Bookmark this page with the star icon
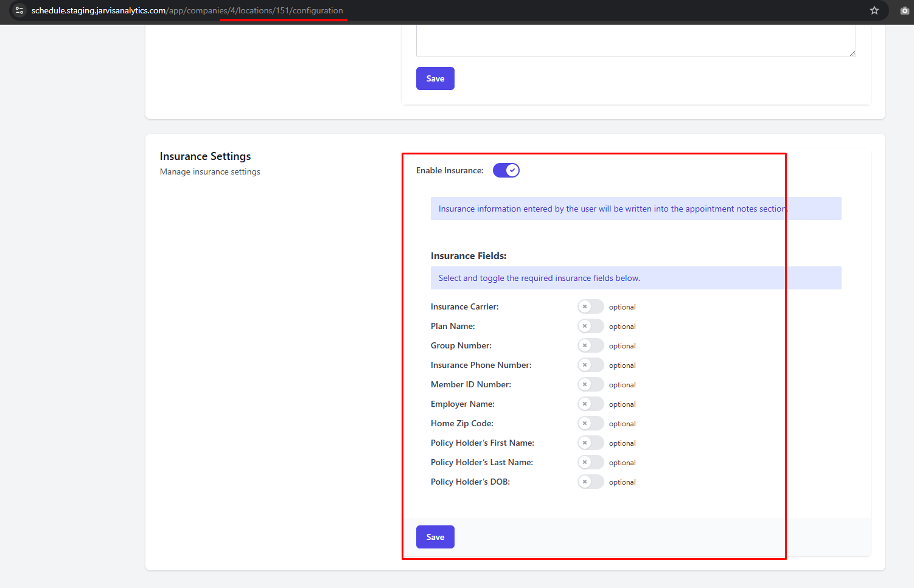 coord(874,10)
